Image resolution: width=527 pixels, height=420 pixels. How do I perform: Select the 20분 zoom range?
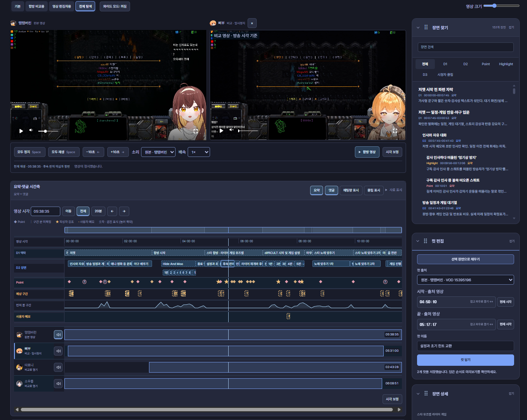coord(98,211)
